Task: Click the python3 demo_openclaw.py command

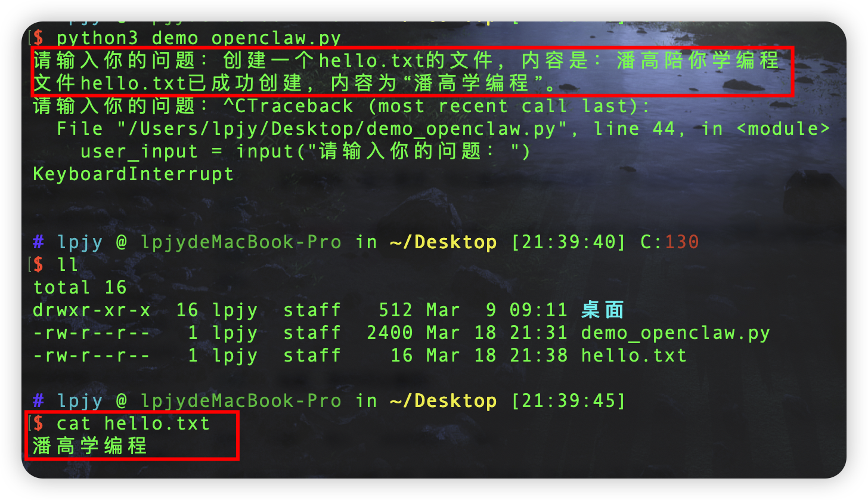Action: point(199,39)
